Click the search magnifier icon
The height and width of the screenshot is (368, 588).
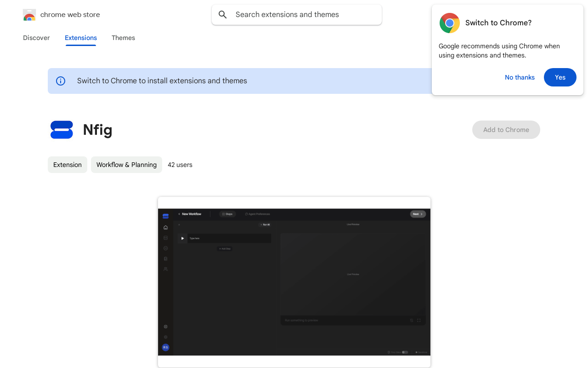click(x=223, y=15)
